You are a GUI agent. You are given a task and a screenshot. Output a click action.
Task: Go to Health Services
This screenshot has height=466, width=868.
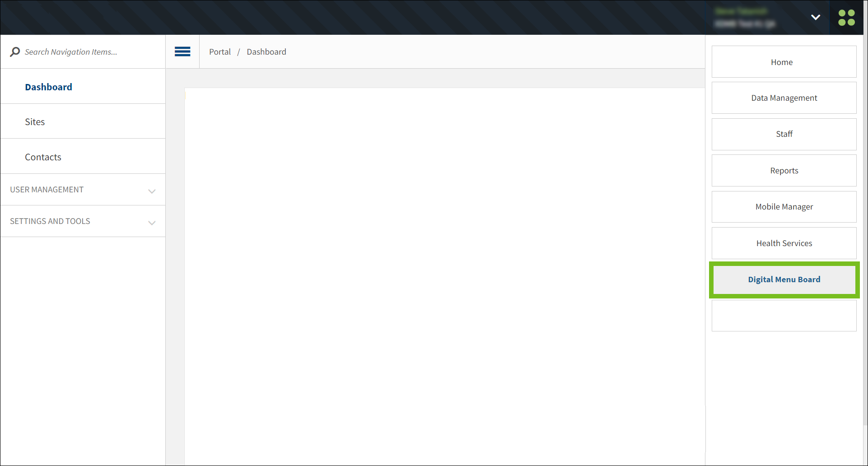coord(784,243)
